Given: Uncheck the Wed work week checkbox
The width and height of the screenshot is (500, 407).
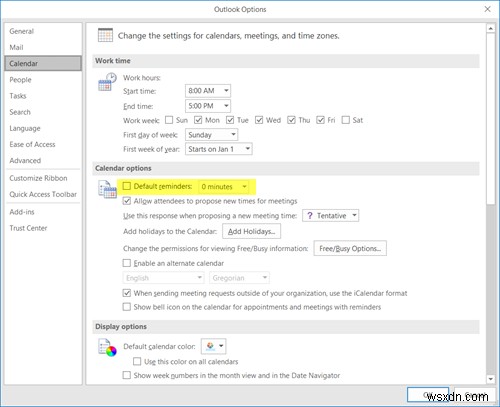Looking at the screenshot, I should 259,120.
